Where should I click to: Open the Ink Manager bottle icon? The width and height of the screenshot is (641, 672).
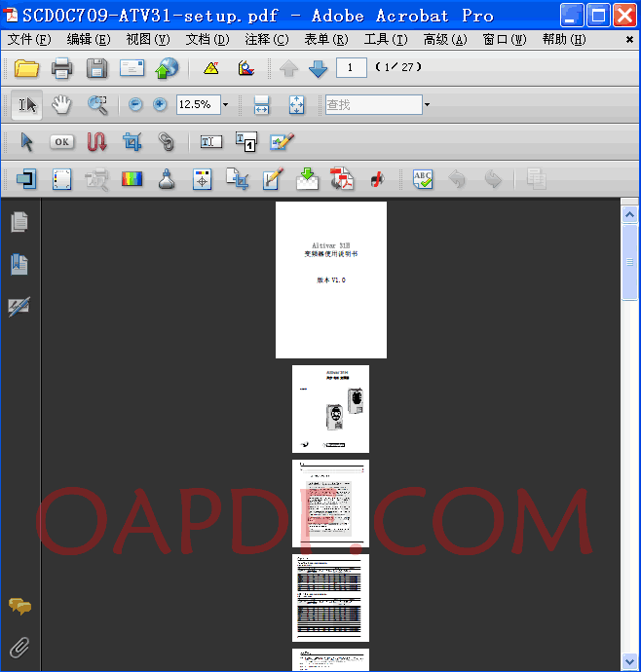click(167, 179)
